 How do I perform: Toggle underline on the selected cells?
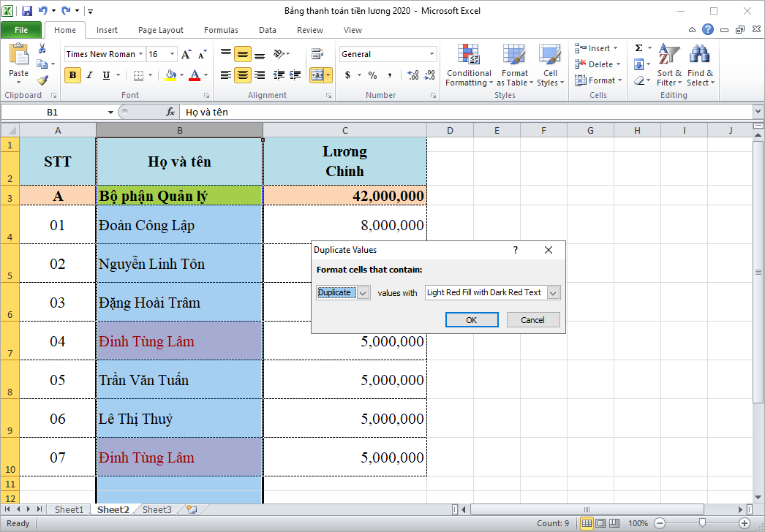click(105, 74)
